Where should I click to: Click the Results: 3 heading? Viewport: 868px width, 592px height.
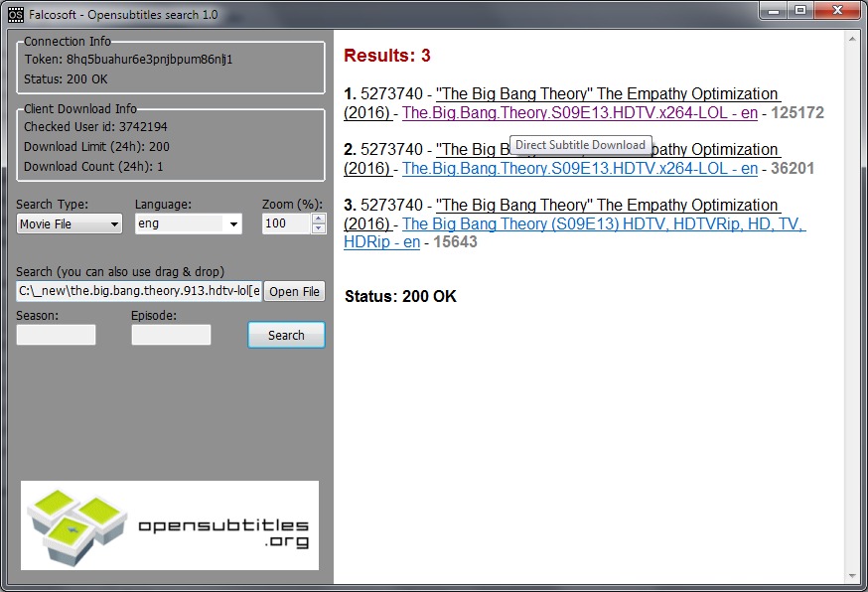387,56
